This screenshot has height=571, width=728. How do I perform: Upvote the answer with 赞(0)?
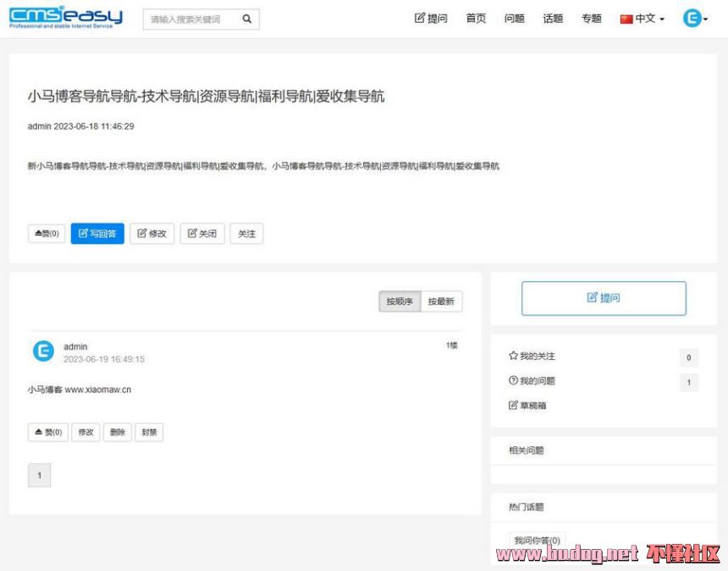[48, 432]
